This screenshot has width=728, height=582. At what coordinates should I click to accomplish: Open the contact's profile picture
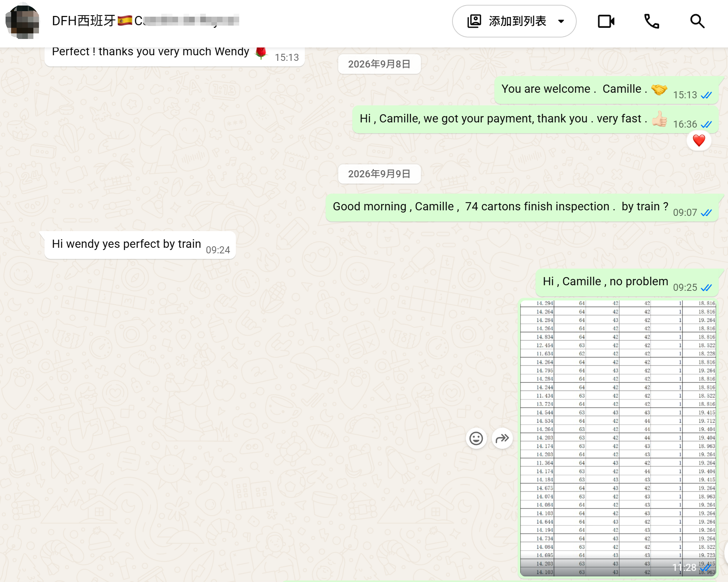(22, 21)
